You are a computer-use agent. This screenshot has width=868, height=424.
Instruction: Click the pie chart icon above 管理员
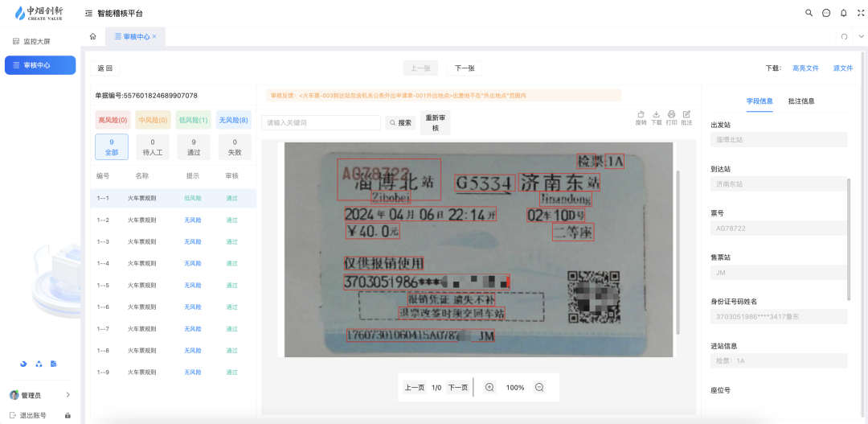24,364
